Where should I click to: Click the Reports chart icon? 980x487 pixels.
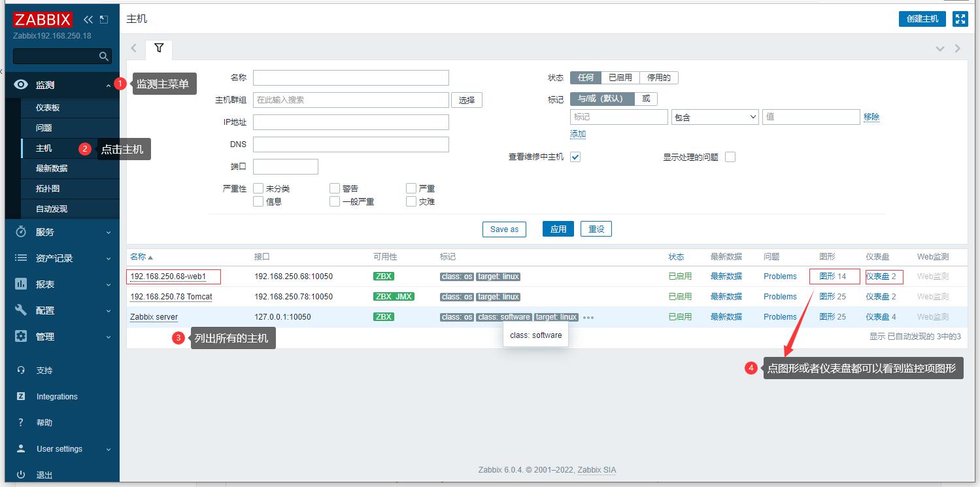pos(21,284)
